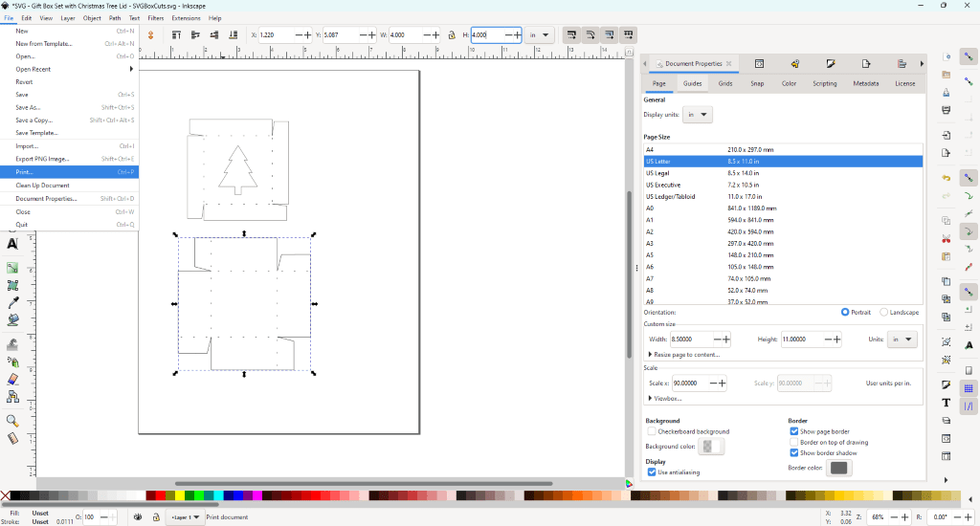980x526 pixels.
Task: Click the scissors Cut icon
Action: [x=946, y=236]
